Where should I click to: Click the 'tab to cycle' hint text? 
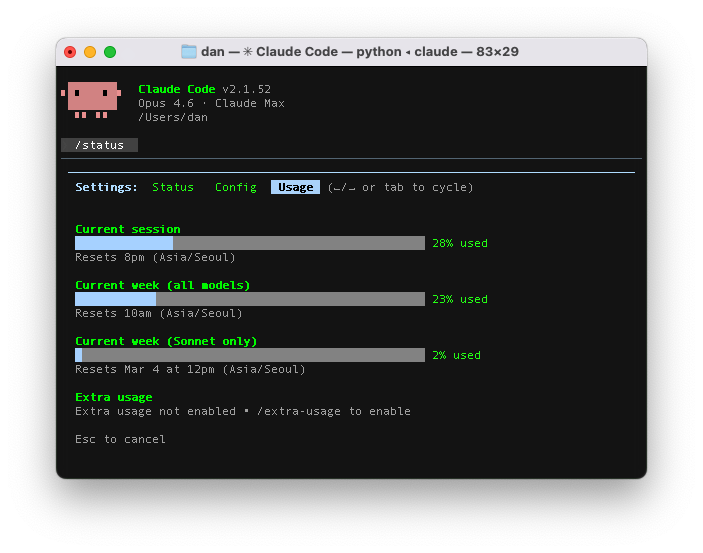[425, 187]
